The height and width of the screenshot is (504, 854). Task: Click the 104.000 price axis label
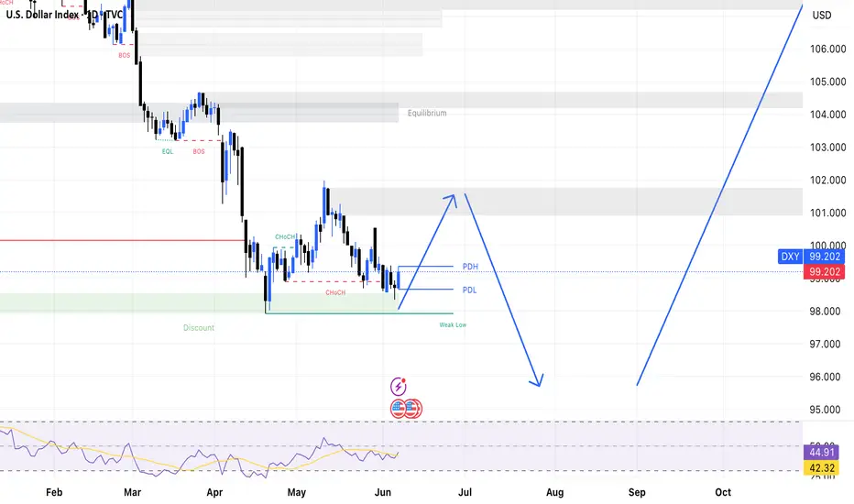pyautogui.click(x=827, y=115)
